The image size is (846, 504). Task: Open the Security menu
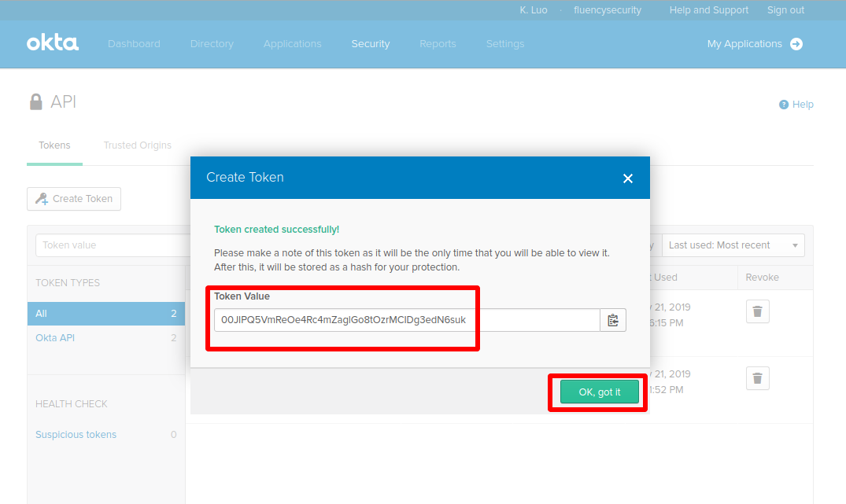click(x=370, y=44)
